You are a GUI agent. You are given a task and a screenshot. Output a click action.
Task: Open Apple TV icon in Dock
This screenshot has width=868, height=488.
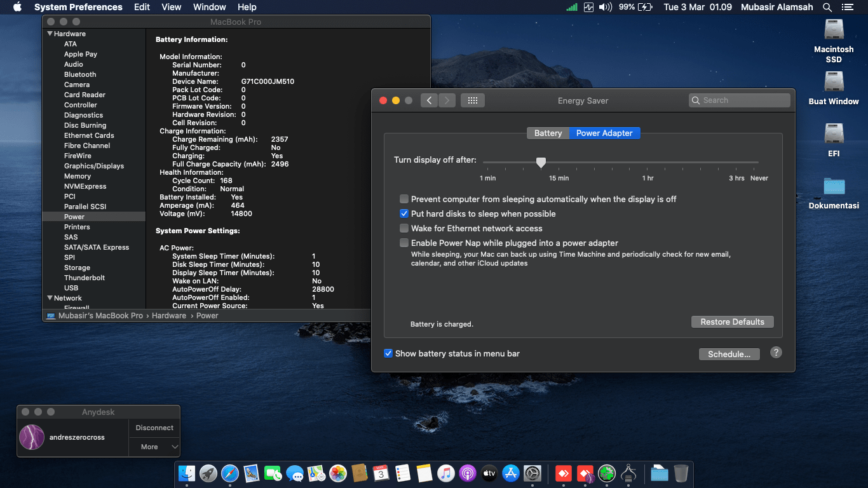489,473
